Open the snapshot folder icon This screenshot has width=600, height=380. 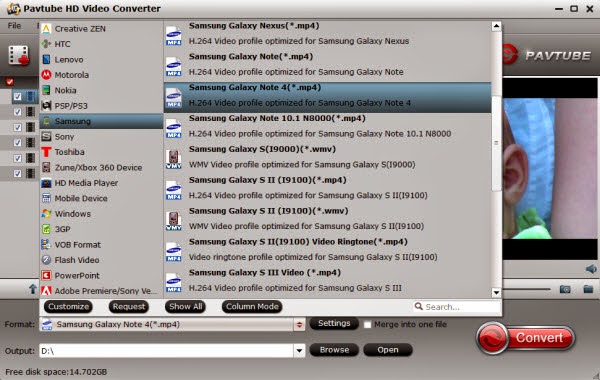(x=588, y=289)
